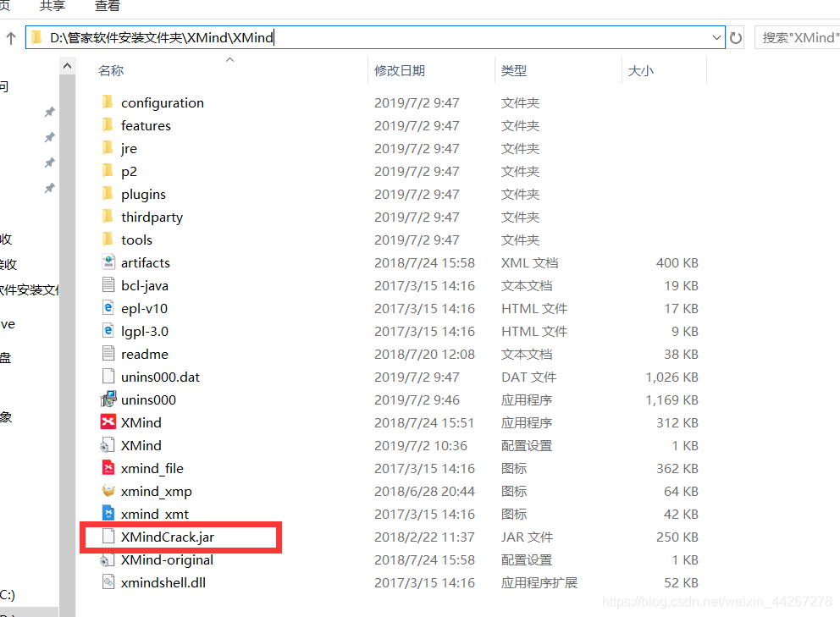
Task: Click the red XMind application icon
Action: [x=108, y=422]
